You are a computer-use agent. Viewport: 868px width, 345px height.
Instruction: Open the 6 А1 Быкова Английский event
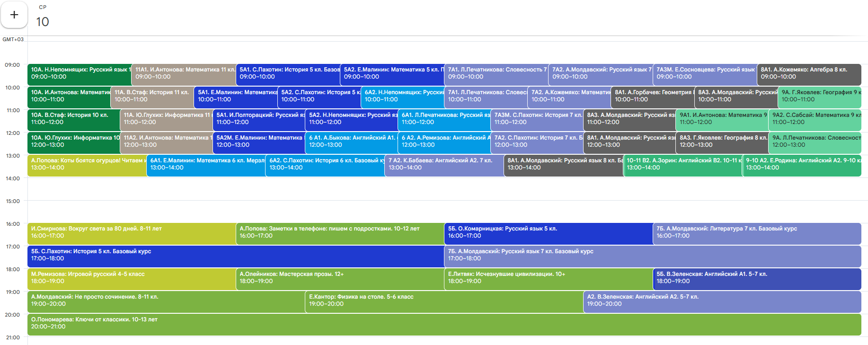pos(351,142)
